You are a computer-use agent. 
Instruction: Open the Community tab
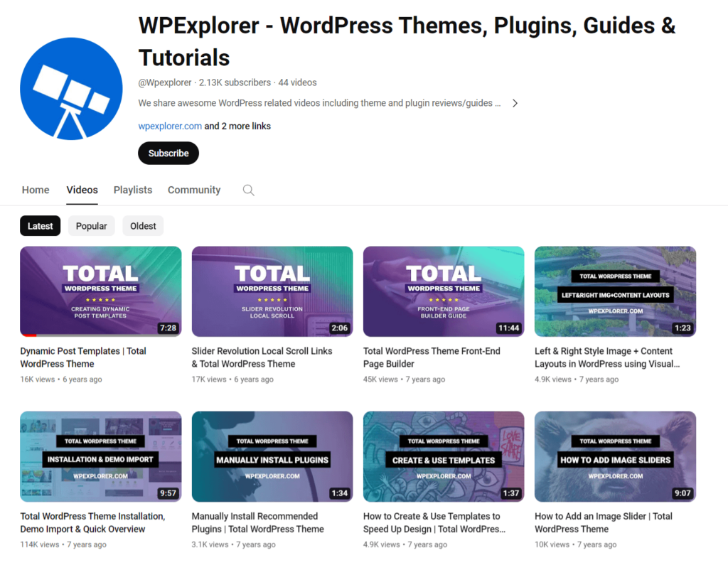coord(194,190)
